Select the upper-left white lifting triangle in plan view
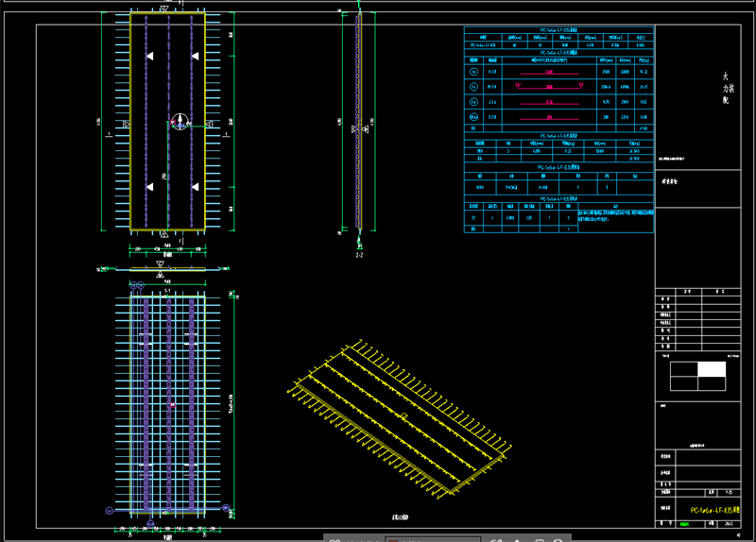This screenshot has height=542, width=756. point(149,57)
